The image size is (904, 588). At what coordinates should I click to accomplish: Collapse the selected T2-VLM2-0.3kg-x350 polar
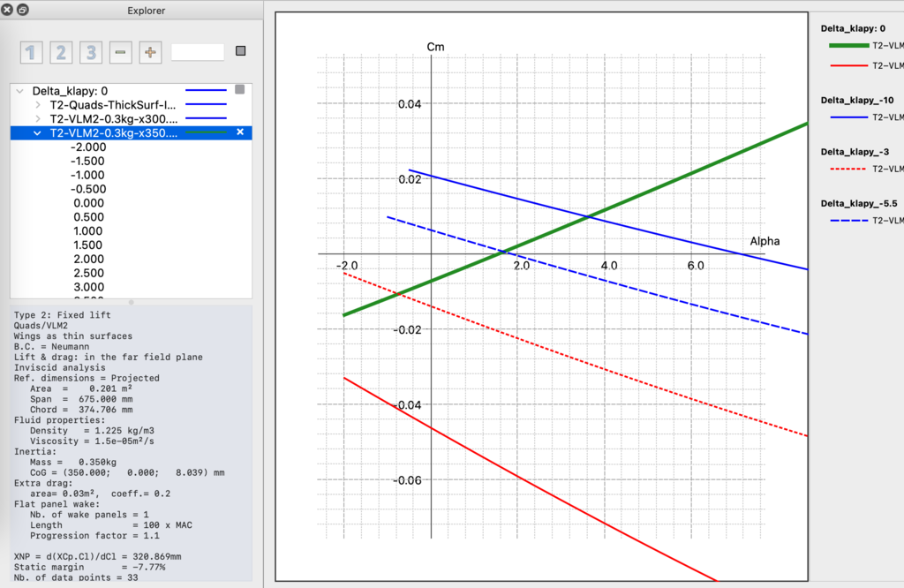(x=37, y=133)
